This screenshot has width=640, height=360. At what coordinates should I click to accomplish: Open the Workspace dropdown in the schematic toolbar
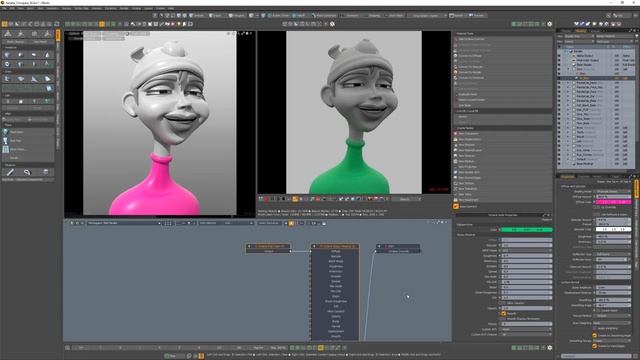coord(124,223)
